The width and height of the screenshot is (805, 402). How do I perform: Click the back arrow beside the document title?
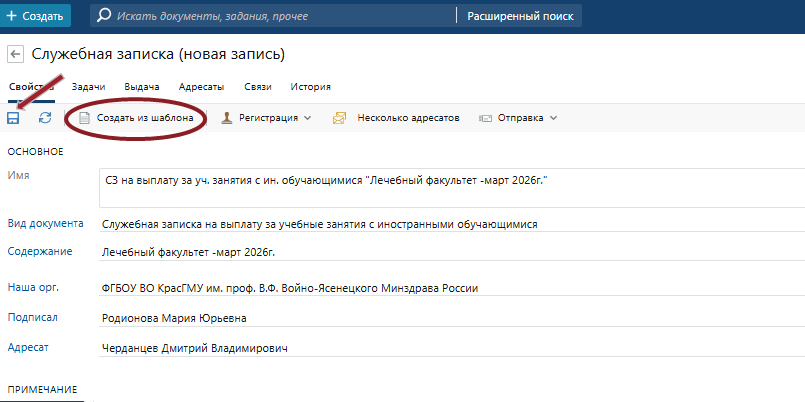[x=15, y=54]
